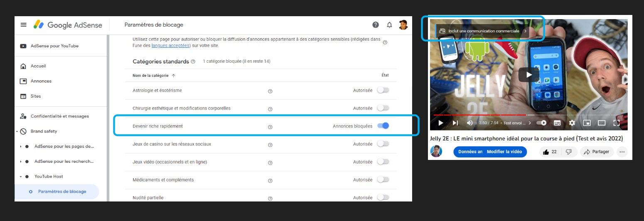Enter fullscreen on the YouTube player
Image resolution: width=644 pixels, height=221 pixels.
point(617,123)
